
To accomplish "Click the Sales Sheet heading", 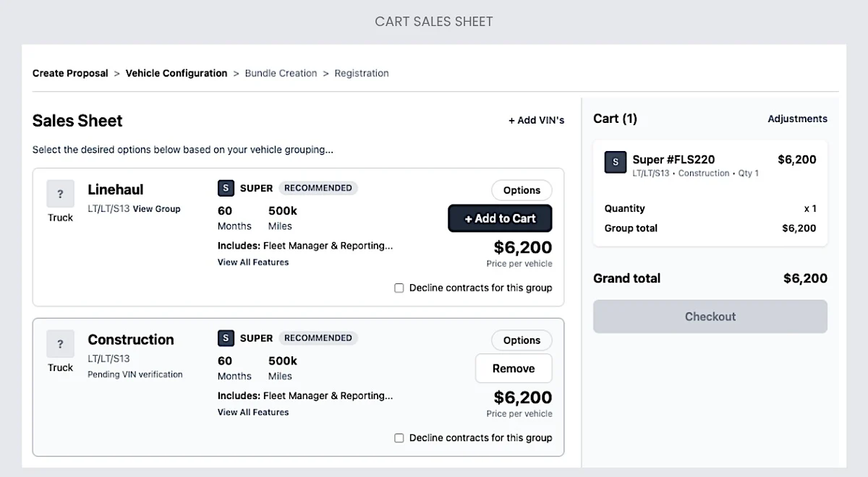I will [77, 121].
